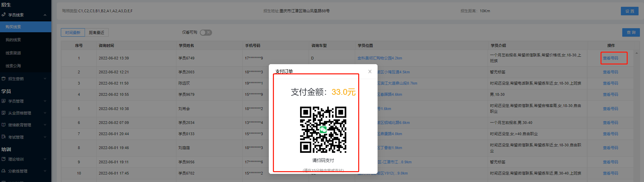Click the 设置 button
644x182 pixels.
click(x=629, y=11)
